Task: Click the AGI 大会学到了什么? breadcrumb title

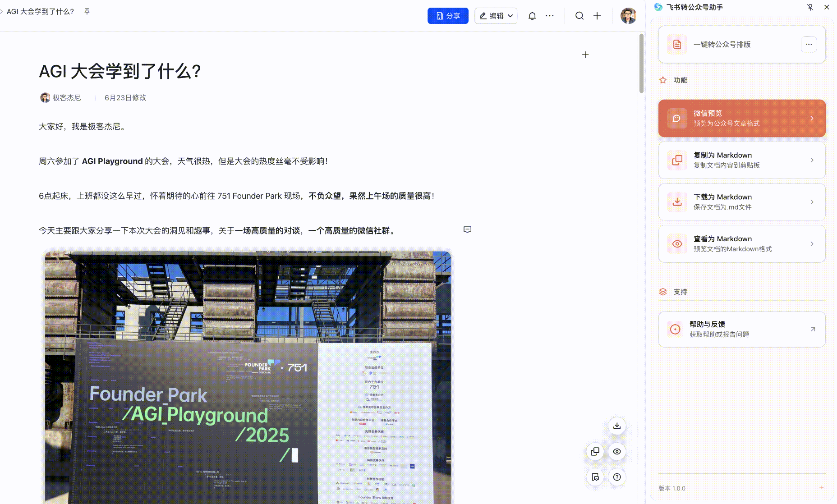Action: pyautogui.click(x=40, y=11)
